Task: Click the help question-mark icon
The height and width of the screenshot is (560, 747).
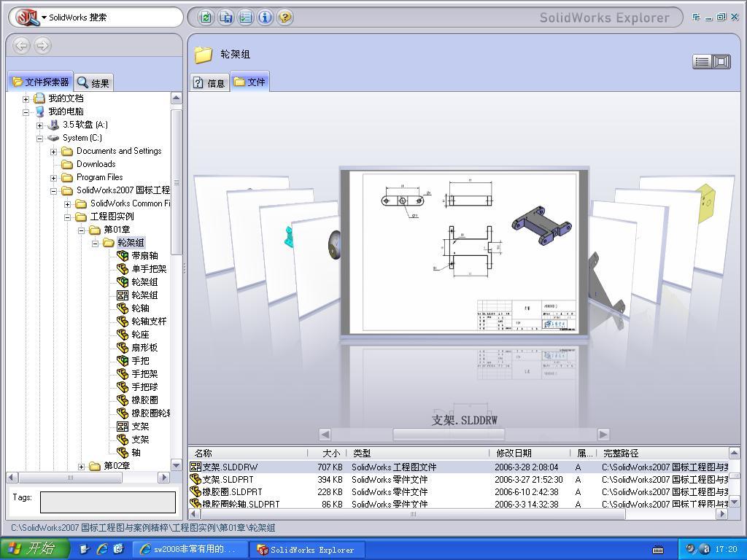Action: coord(285,17)
